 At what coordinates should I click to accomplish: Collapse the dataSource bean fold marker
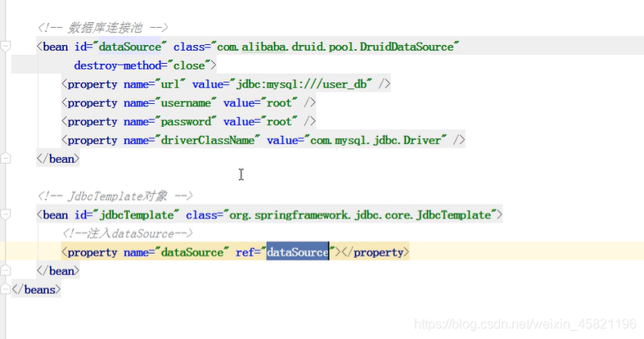tap(6, 47)
